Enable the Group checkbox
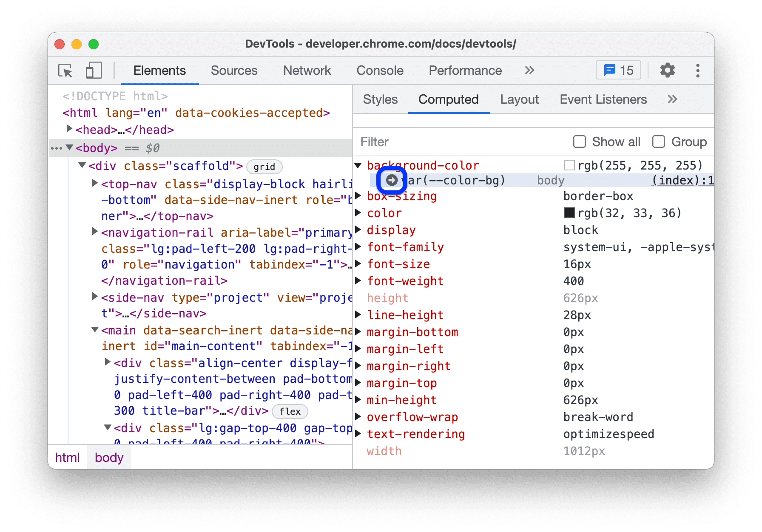762x532 pixels. [659, 141]
